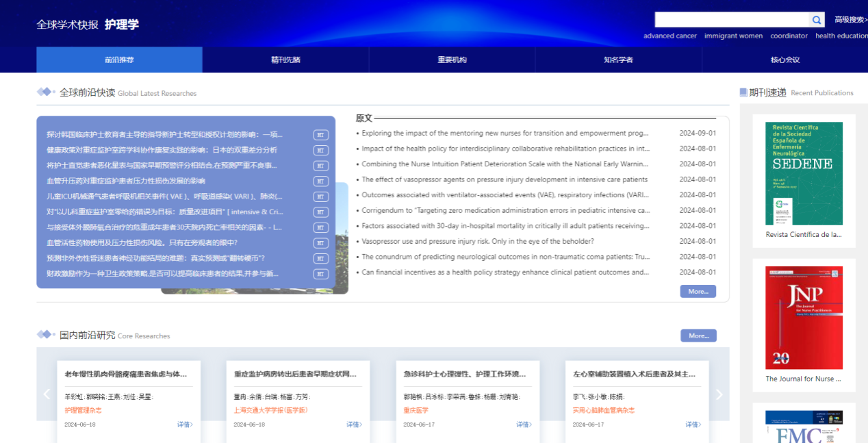The height and width of the screenshot is (443, 868).
Task: Click More button under original articles list
Action: tap(698, 291)
